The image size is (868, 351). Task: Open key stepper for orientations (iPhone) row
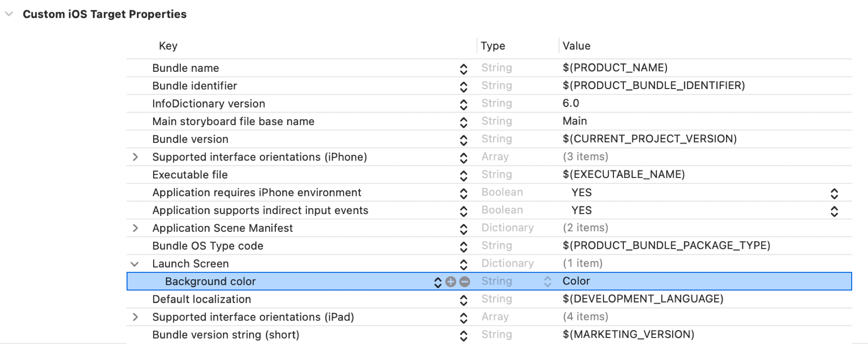463,158
